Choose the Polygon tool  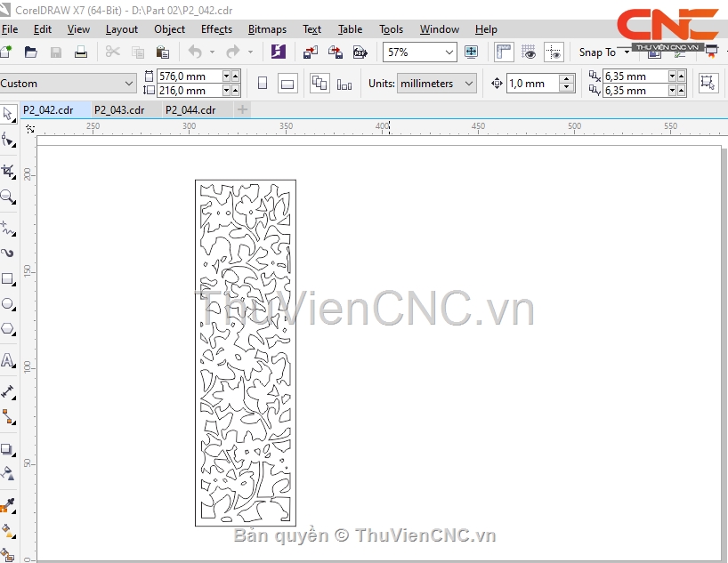8,329
